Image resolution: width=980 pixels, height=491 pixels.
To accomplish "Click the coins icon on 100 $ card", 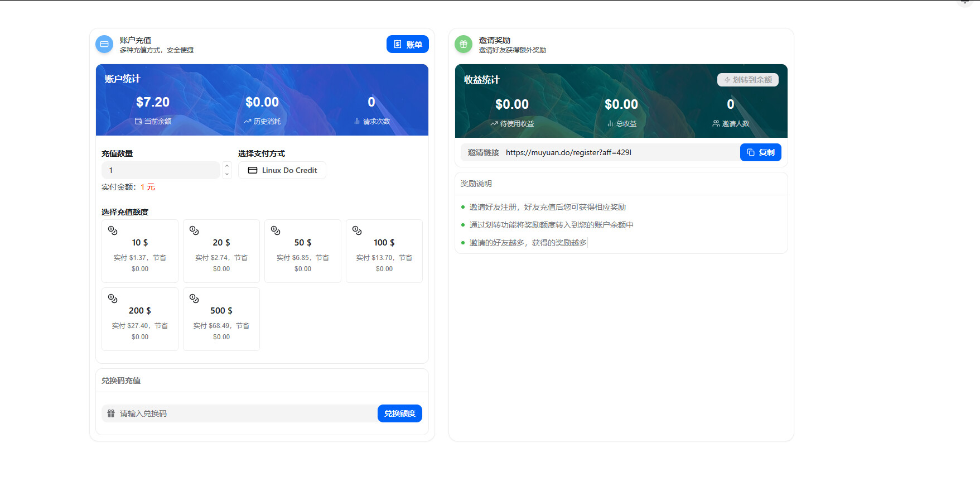I will click(x=357, y=230).
